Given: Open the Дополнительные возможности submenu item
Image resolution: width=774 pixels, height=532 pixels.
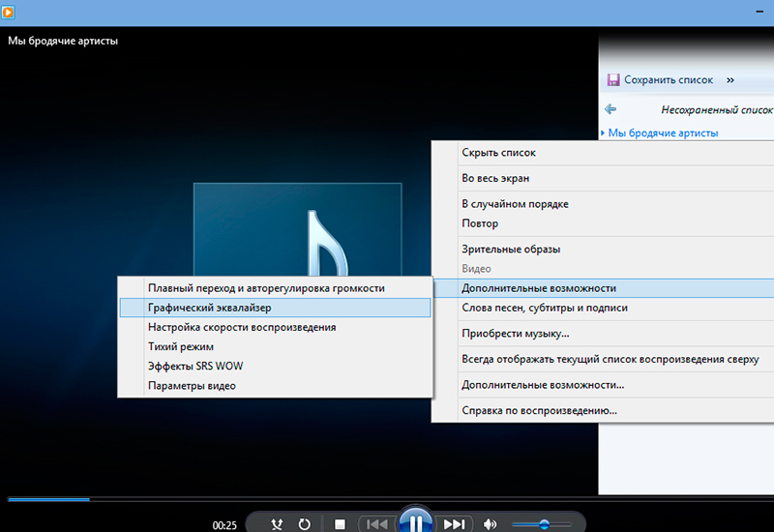Looking at the screenshot, I should pos(539,288).
